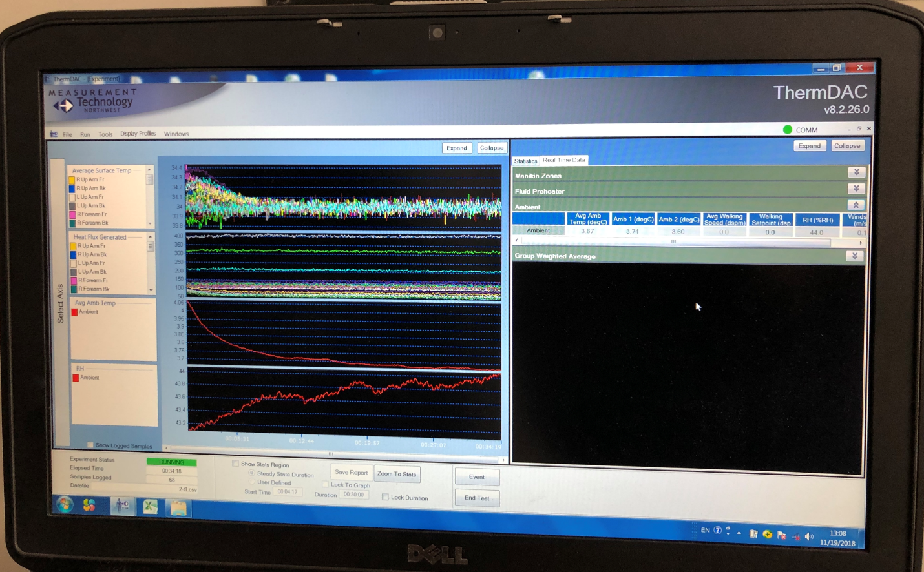
Task: Toggle Lock Duration checkbox
Action: click(385, 497)
